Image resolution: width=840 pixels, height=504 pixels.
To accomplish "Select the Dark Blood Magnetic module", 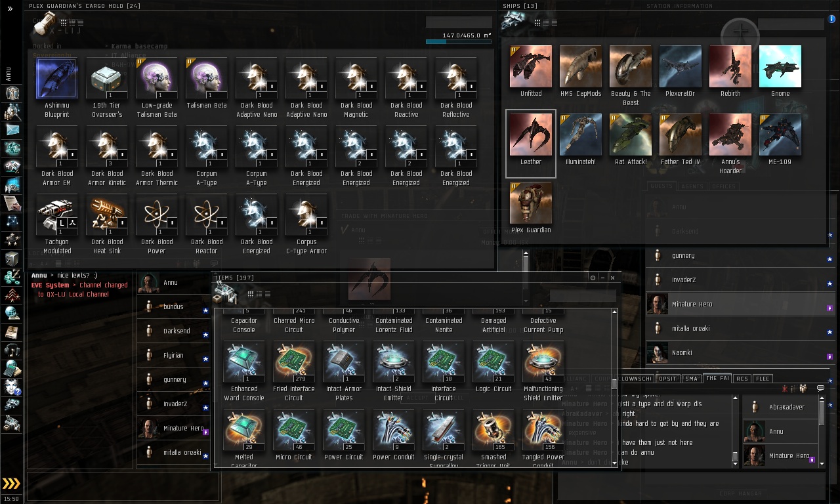I will click(x=356, y=79).
